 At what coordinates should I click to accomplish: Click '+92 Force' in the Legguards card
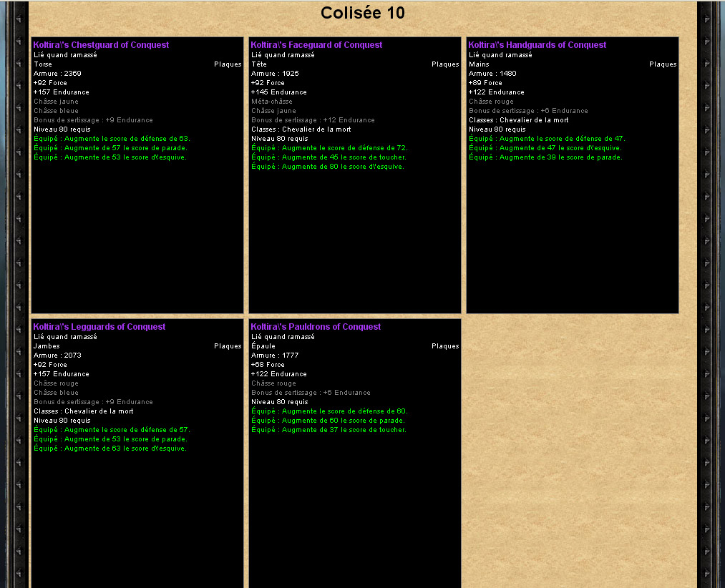click(50, 365)
